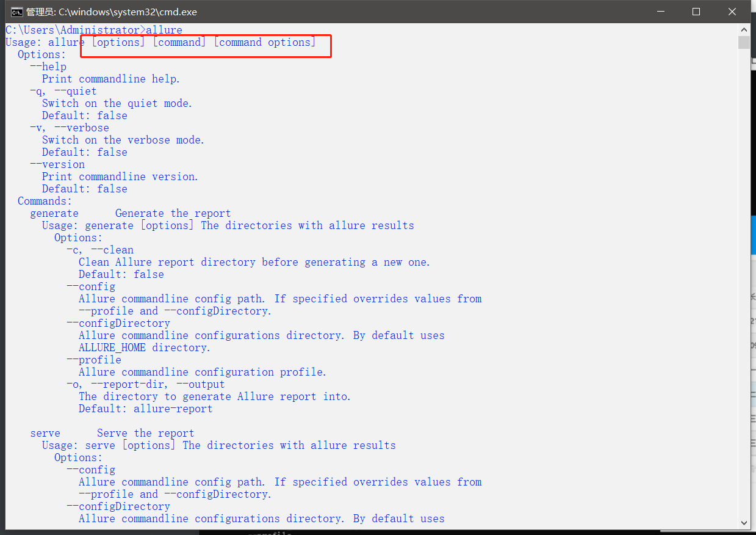Click the scrollbar up arrow

click(x=744, y=29)
